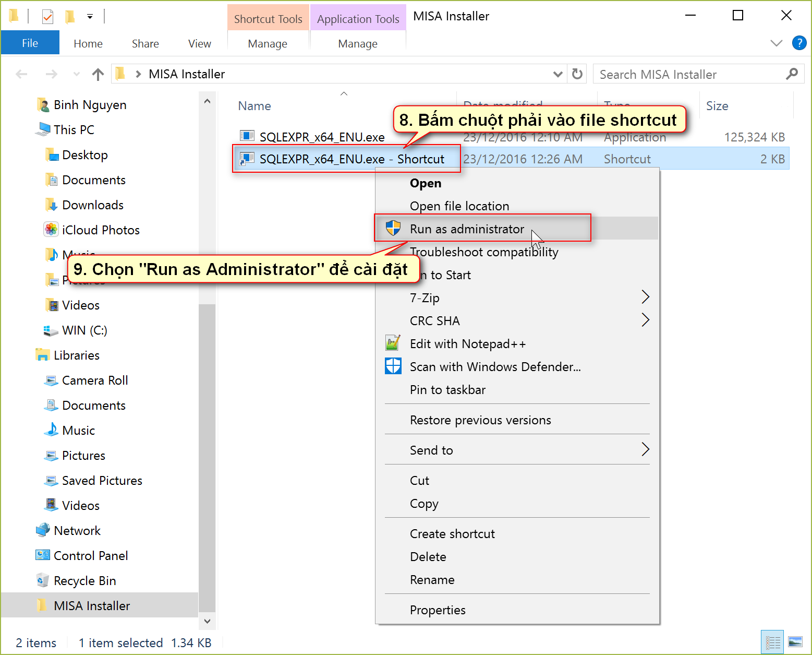Go forward with the right arrow button
The width and height of the screenshot is (812, 655).
tap(51, 74)
